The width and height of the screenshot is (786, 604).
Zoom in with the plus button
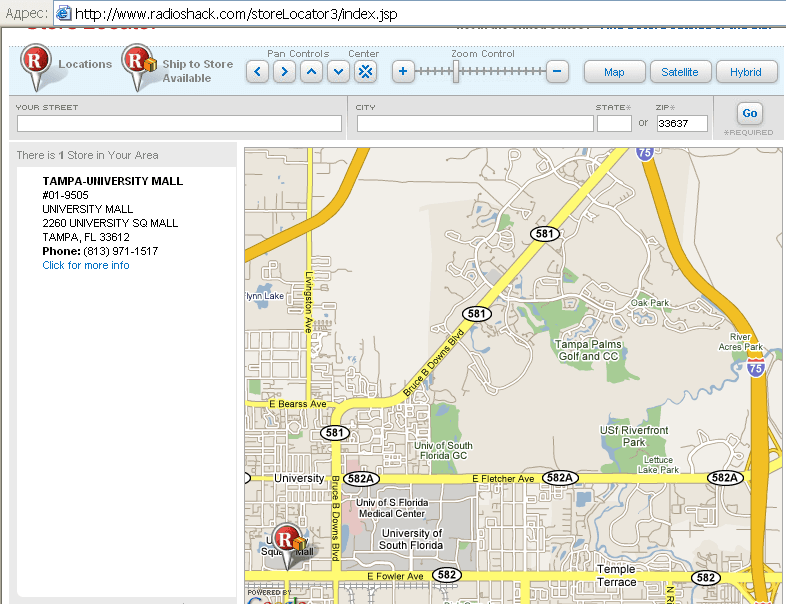click(x=403, y=71)
